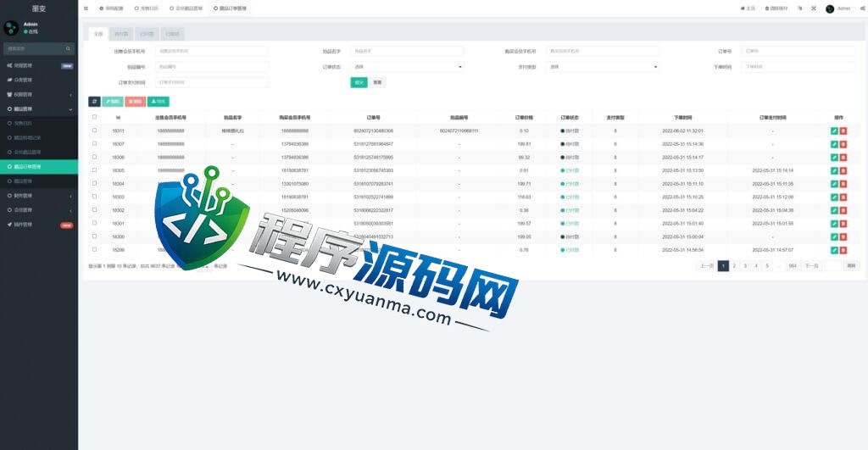The height and width of the screenshot is (450, 868).
Task: Open the edit action for row 18301
Action: (834, 224)
